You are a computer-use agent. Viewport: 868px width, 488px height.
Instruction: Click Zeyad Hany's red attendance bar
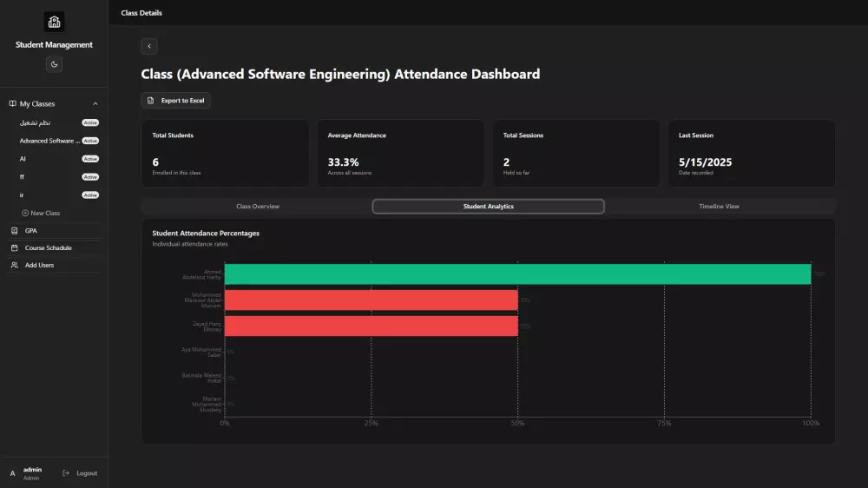(x=371, y=326)
